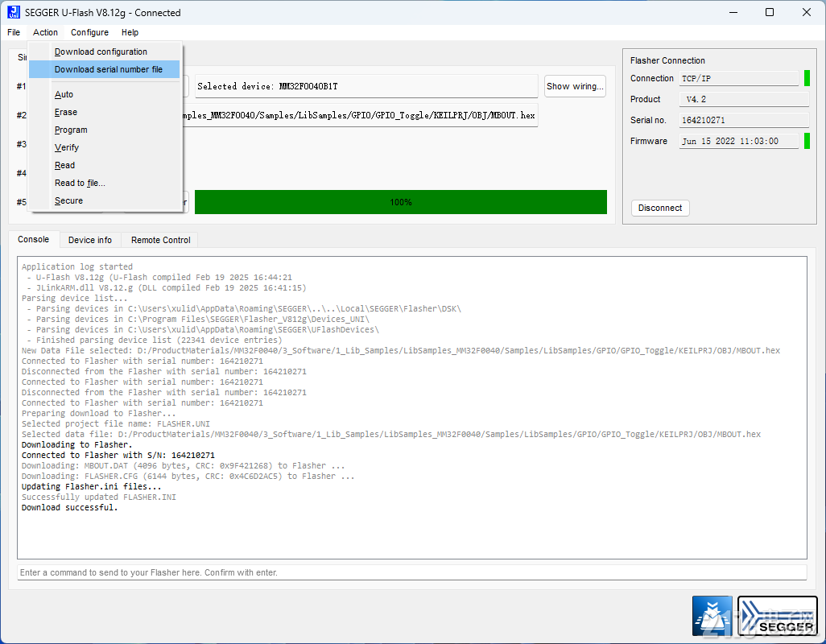Click 'Preparing download to Flasher...' log line
Image resolution: width=826 pixels, height=644 pixels.
[x=98, y=413]
